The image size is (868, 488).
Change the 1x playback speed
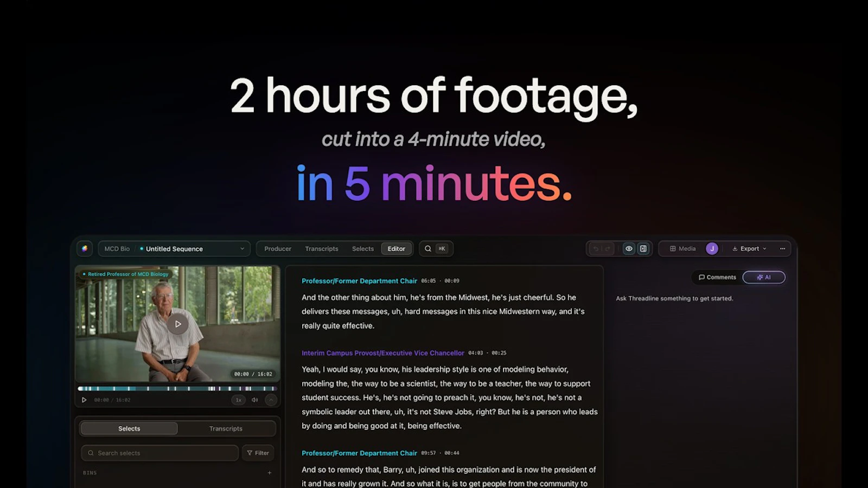point(238,400)
